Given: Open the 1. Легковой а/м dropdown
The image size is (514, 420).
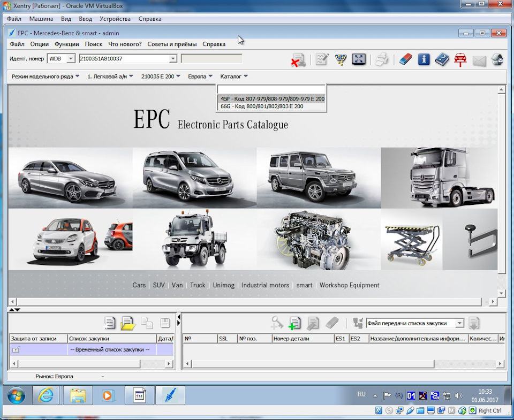Looking at the screenshot, I should (110, 77).
